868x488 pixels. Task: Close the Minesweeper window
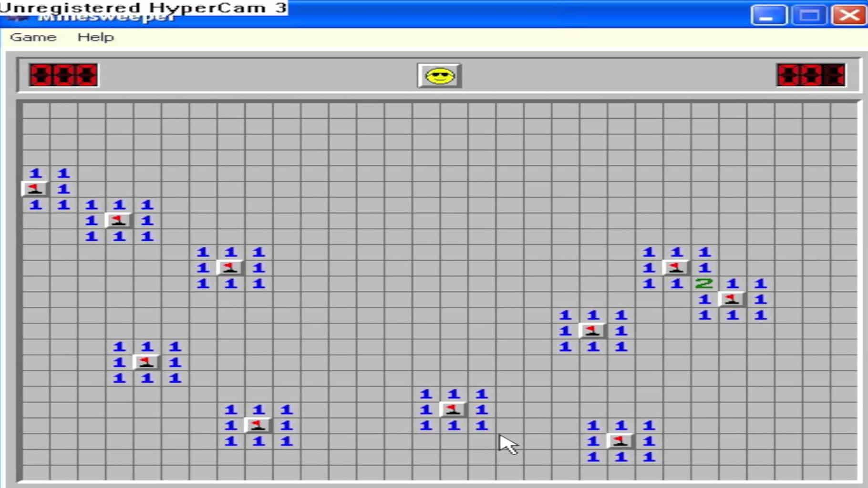[848, 15]
